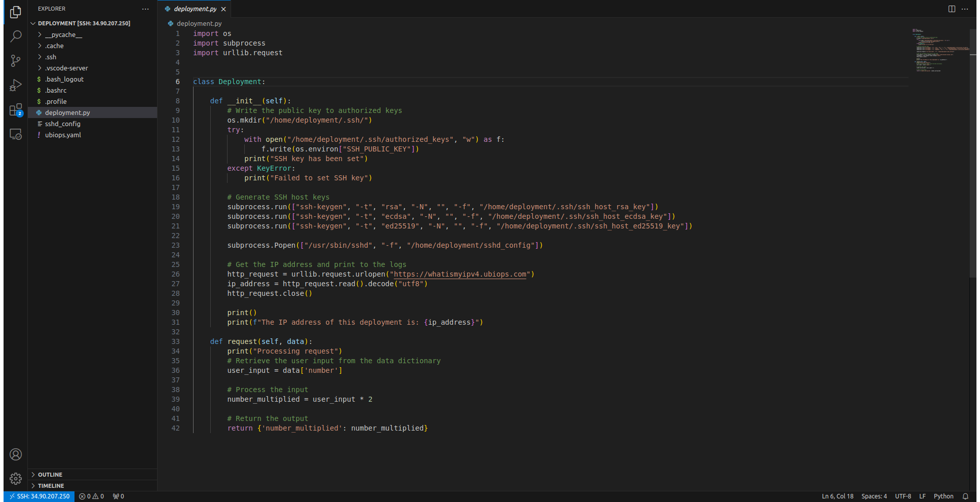Open the Source Control view icon

pyautogui.click(x=16, y=61)
